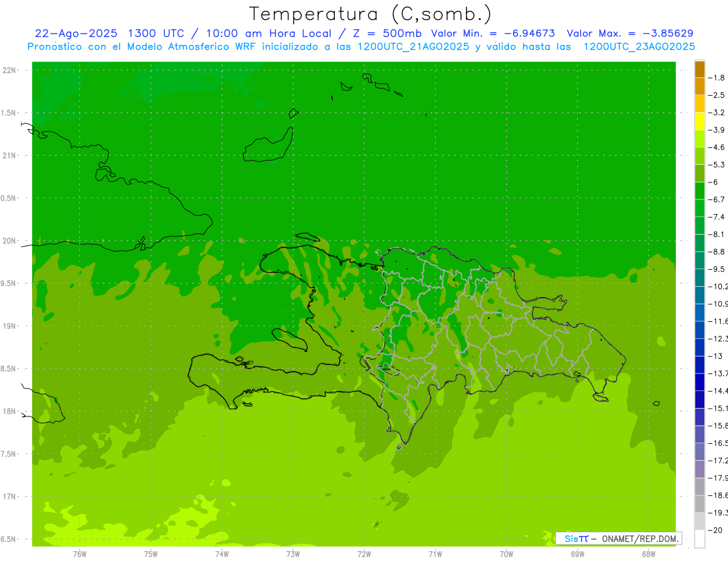The image size is (728, 562).
Task: Select the bright yellow swatch between -3.2 and -3.9
Action: pyautogui.click(x=700, y=121)
